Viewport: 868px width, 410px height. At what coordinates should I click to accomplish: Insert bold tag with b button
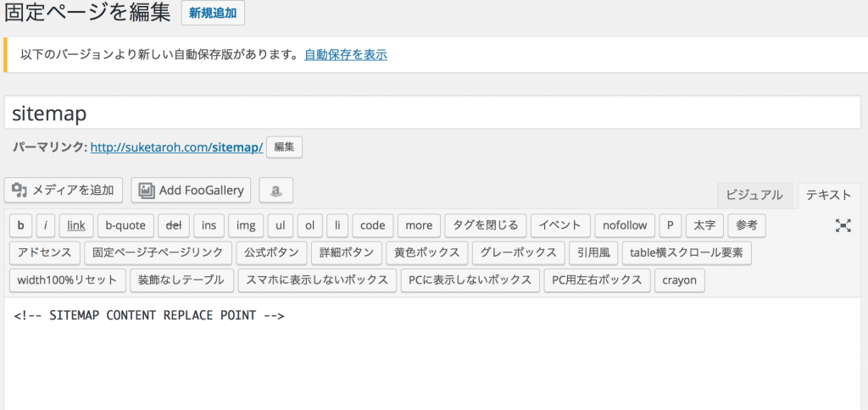(x=20, y=225)
